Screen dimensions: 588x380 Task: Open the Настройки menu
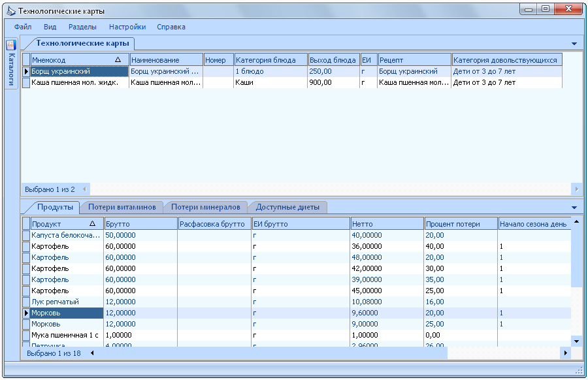[x=127, y=27]
